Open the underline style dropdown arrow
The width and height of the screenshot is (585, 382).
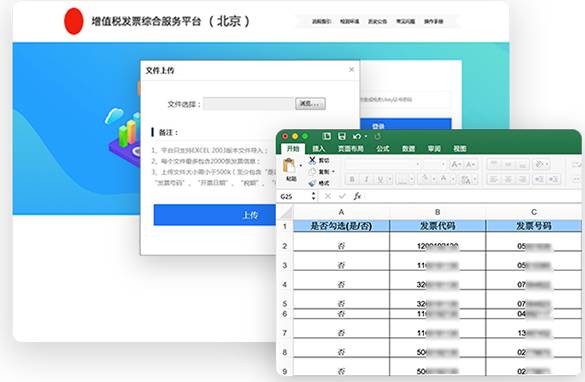tap(390, 179)
